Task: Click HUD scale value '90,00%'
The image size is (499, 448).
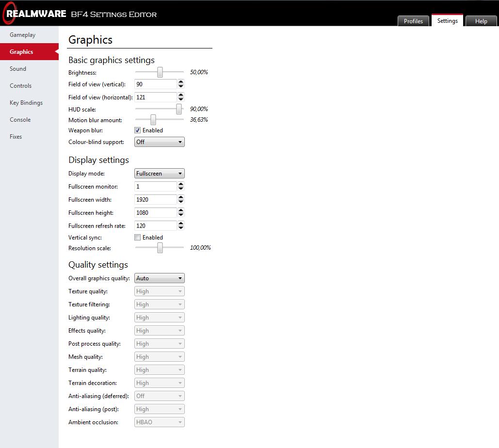Action: pos(199,109)
